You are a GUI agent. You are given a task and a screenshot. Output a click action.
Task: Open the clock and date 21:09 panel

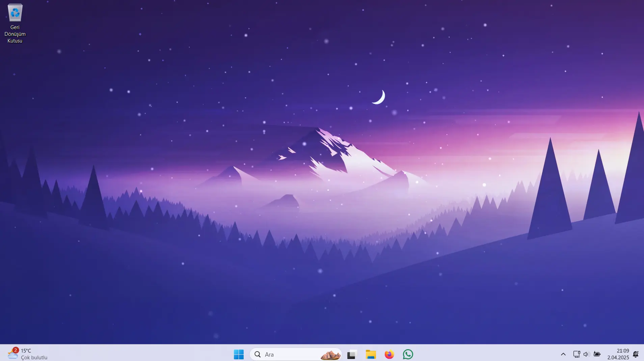click(x=618, y=354)
